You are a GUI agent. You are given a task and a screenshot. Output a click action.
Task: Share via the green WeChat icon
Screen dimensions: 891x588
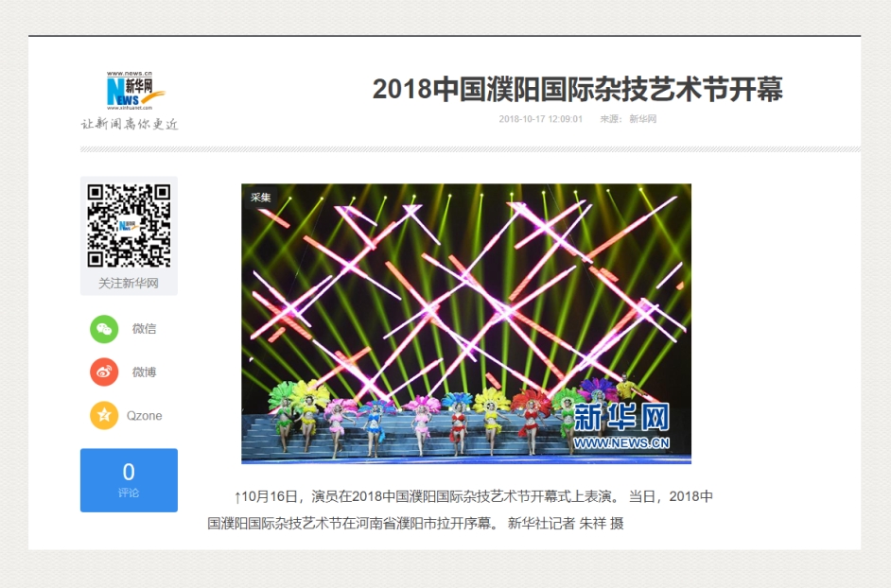104,329
